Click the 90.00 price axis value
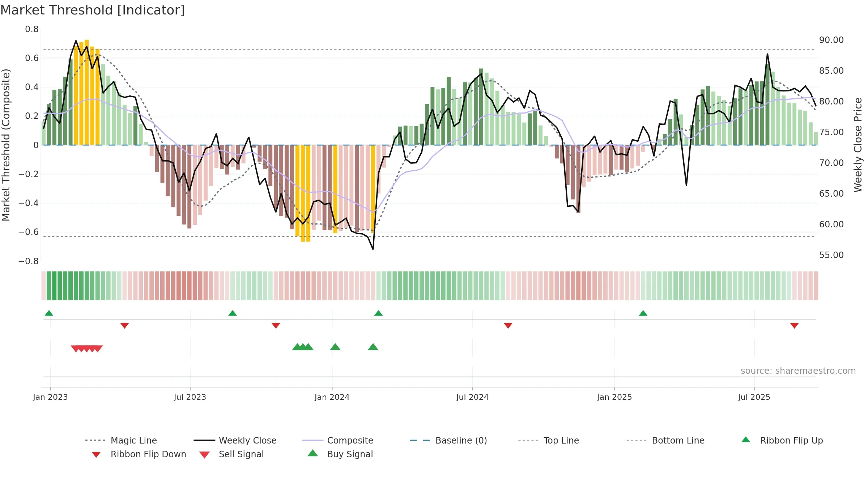Image resolution: width=868 pixels, height=488 pixels. [831, 40]
